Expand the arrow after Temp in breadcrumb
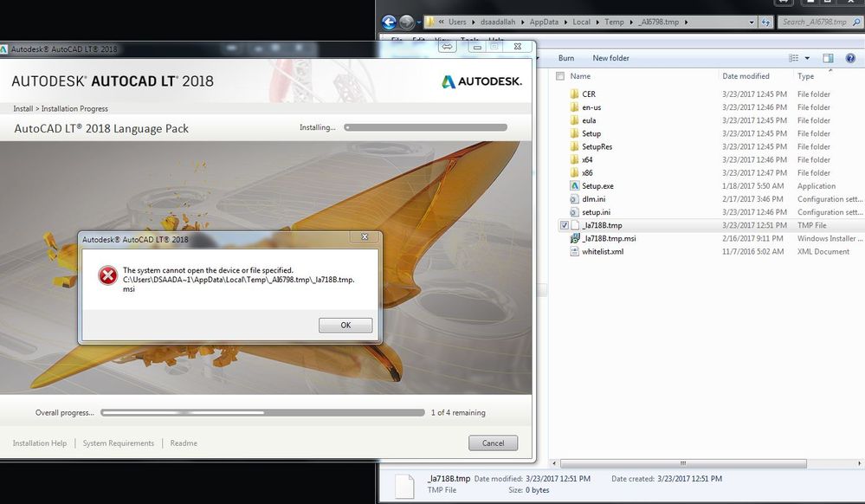Screen dimensions: 865x504 [x=630, y=22]
